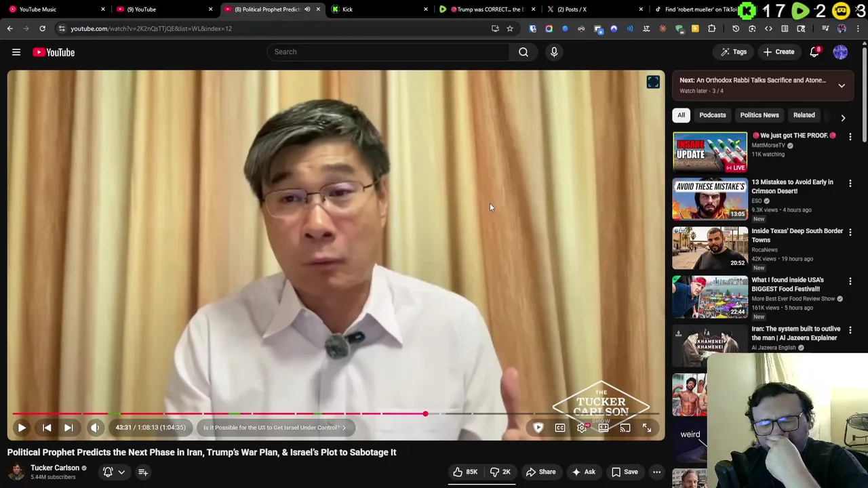
Task: Click the add-to-queue icon by the channel
Action: click(143, 472)
